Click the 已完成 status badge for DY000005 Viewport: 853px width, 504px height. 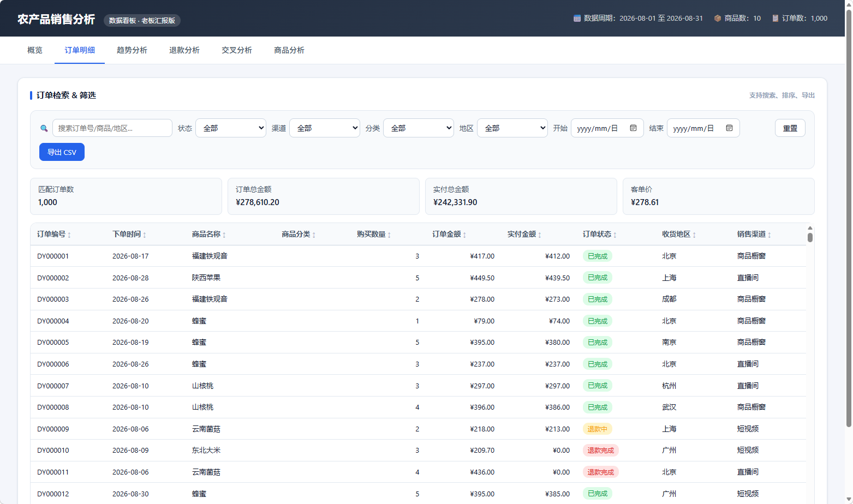(x=597, y=343)
